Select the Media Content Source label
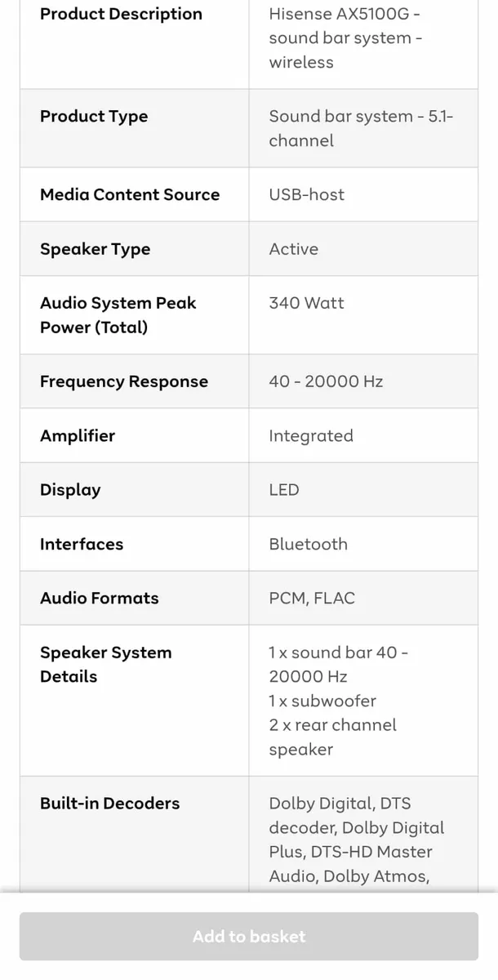The width and height of the screenshot is (498, 980). click(x=130, y=194)
